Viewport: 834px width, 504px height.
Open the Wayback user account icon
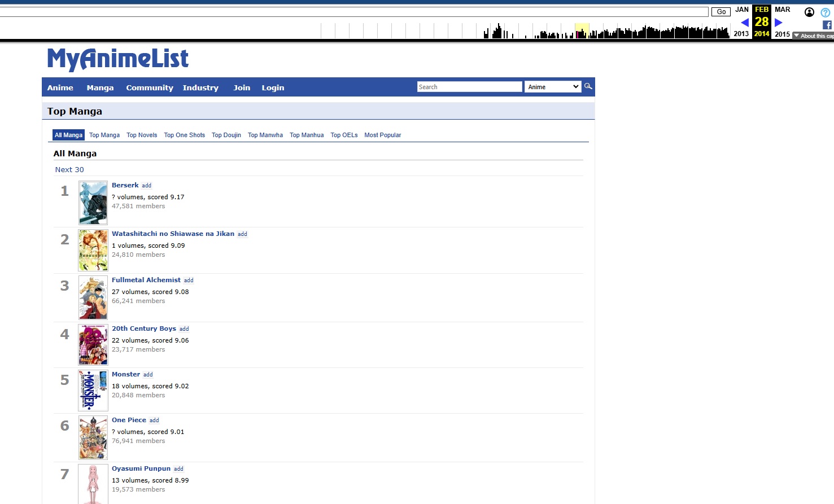point(809,12)
